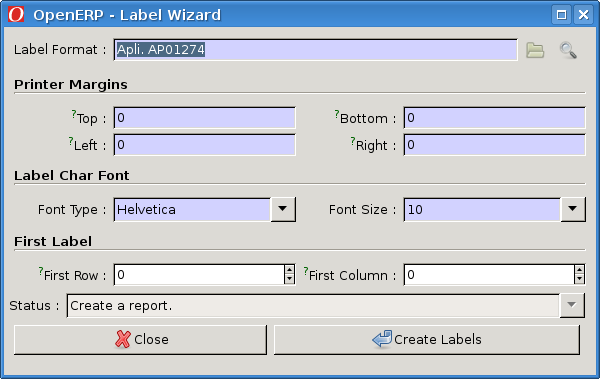The width and height of the screenshot is (600, 379).
Task: Click the 'Label Format :' label text
Action: click(x=60, y=50)
